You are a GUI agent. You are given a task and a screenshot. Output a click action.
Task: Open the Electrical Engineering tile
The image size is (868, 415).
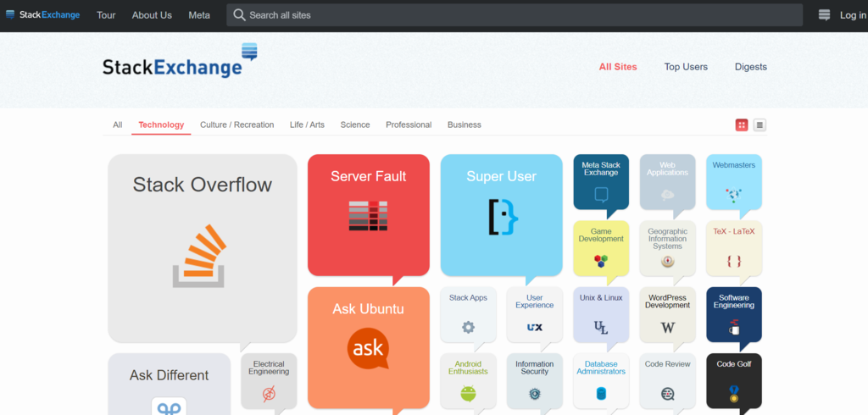click(269, 381)
